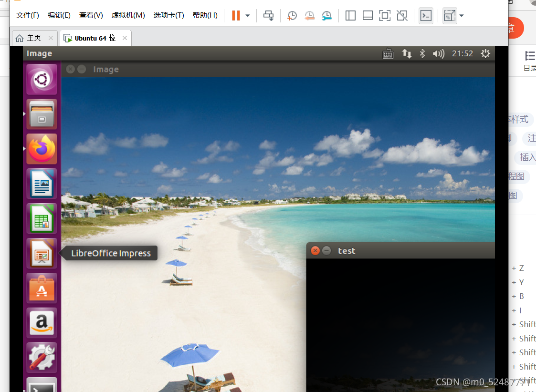The image size is (536, 392).
Task: Open the sound volume indicator
Action: (x=438, y=53)
